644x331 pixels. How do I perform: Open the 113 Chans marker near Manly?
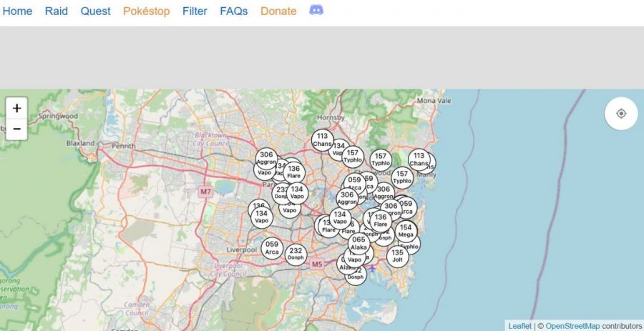click(x=419, y=159)
